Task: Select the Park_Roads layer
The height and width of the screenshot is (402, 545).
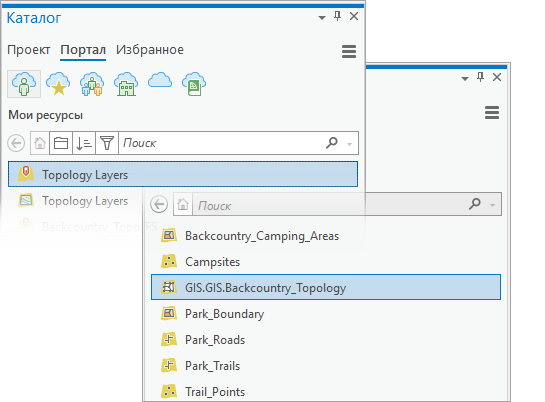Action: coord(215,339)
